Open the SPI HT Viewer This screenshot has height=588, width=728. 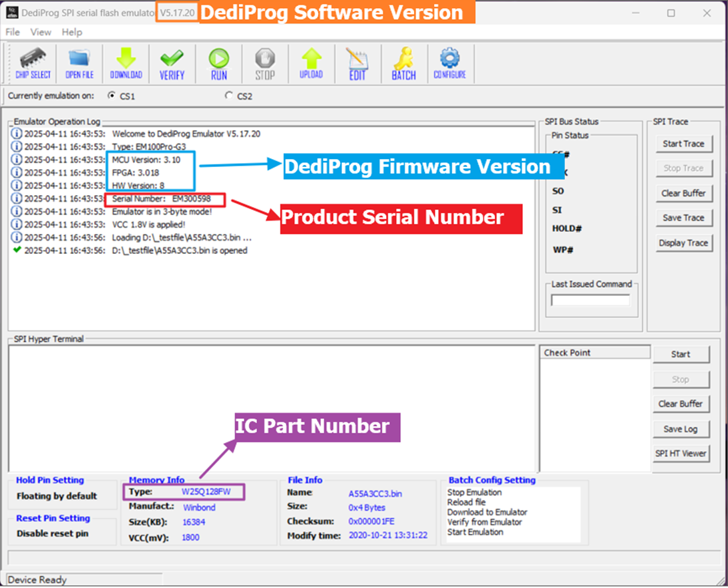(x=681, y=454)
